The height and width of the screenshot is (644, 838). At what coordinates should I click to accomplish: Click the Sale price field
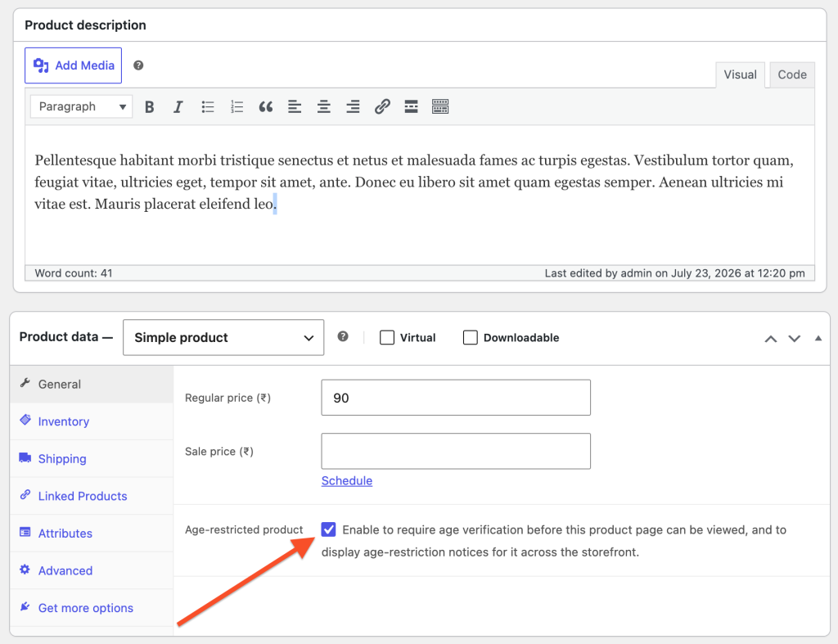click(x=456, y=451)
